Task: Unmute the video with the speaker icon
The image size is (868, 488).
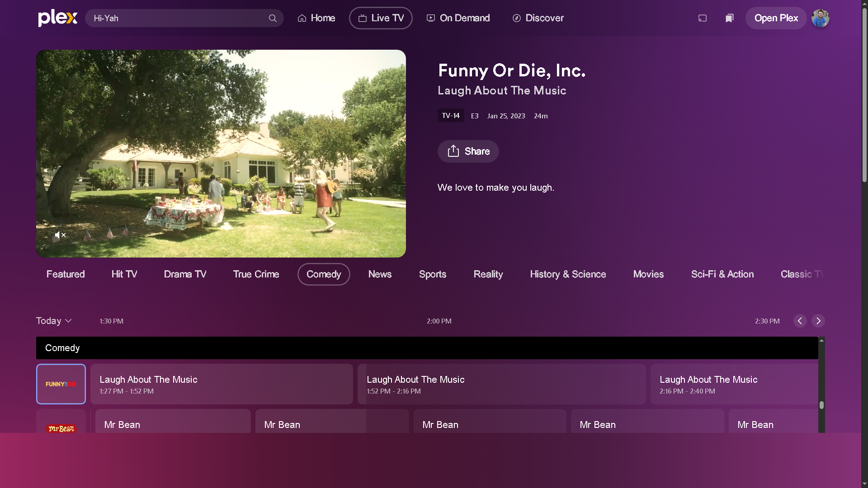Action: (60, 235)
